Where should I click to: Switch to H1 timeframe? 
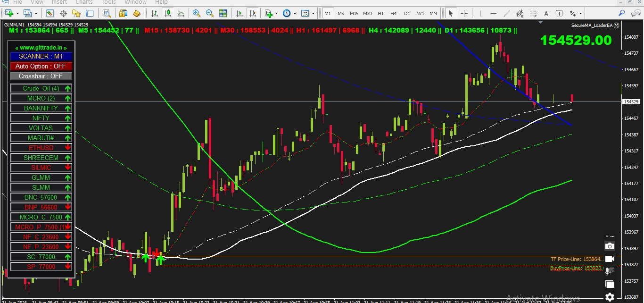381,13
